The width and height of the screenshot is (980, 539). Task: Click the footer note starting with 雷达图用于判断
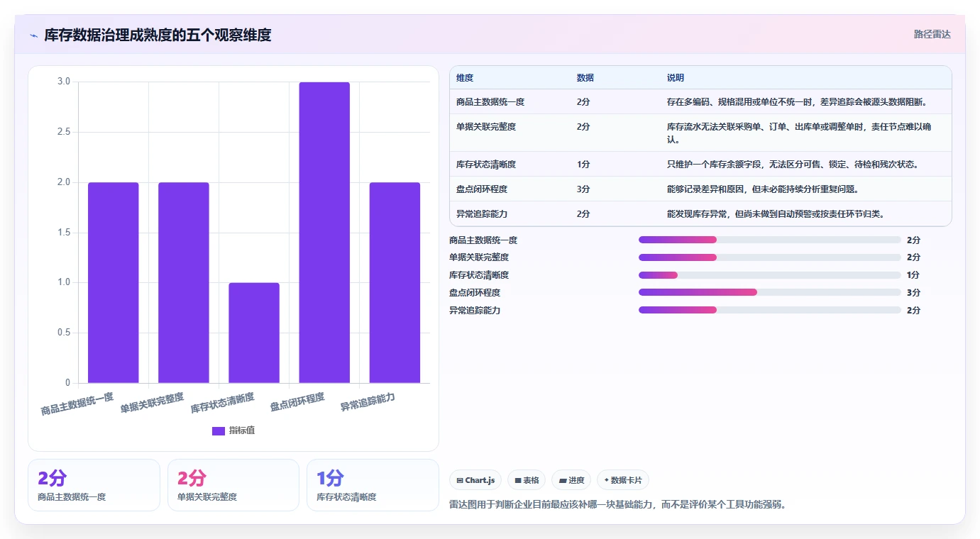[x=617, y=505]
